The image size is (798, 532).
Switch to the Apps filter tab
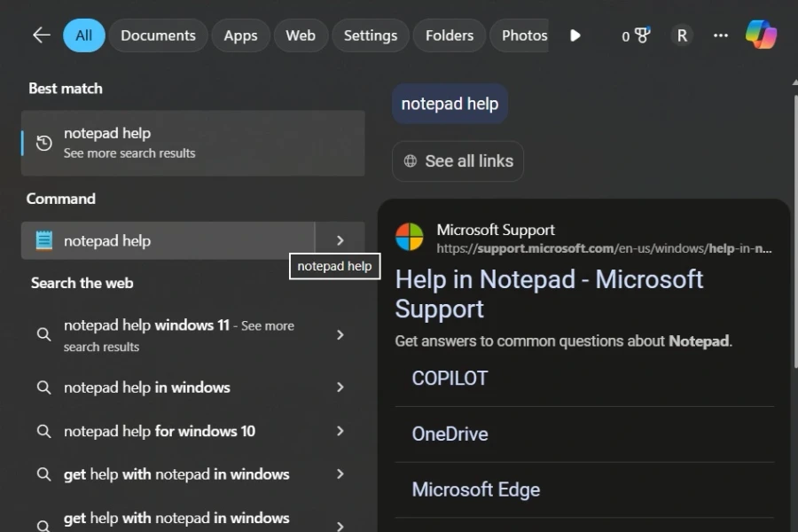pyautogui.click(x=240, y=35)
